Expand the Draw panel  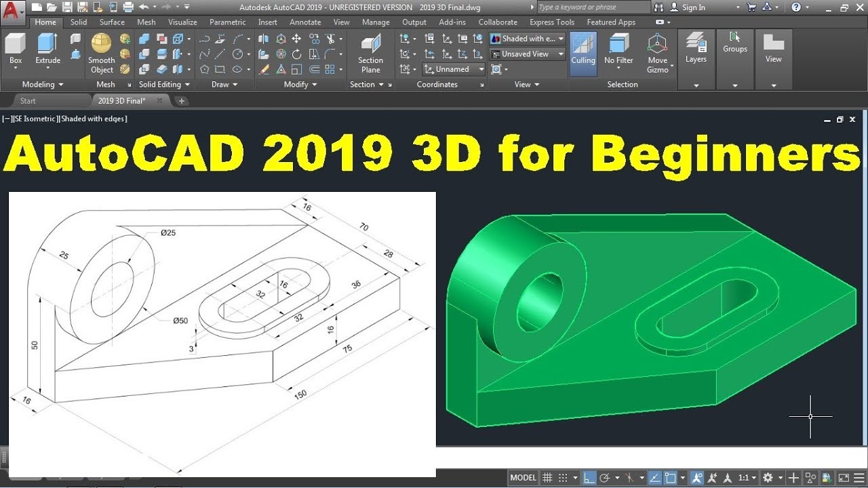click(x=224, y=85)
